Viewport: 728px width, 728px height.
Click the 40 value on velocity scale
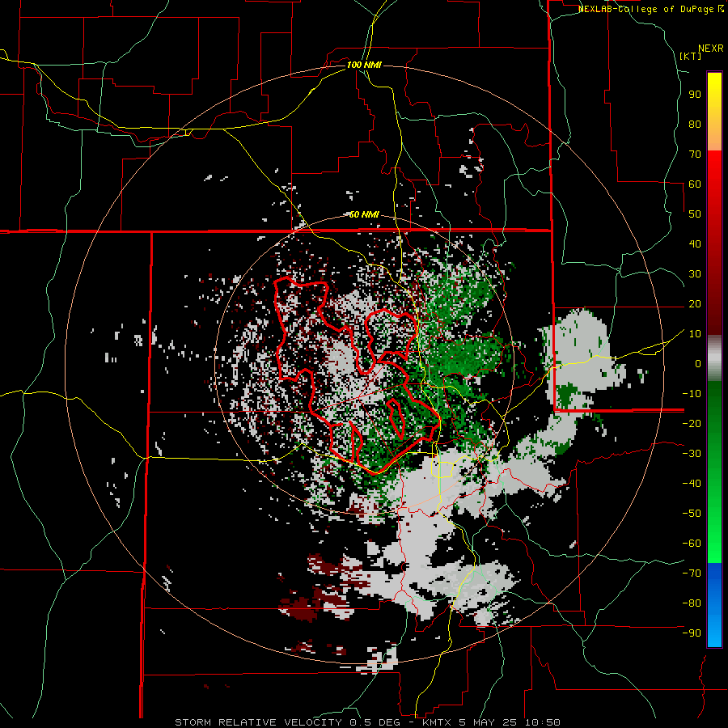695,244
